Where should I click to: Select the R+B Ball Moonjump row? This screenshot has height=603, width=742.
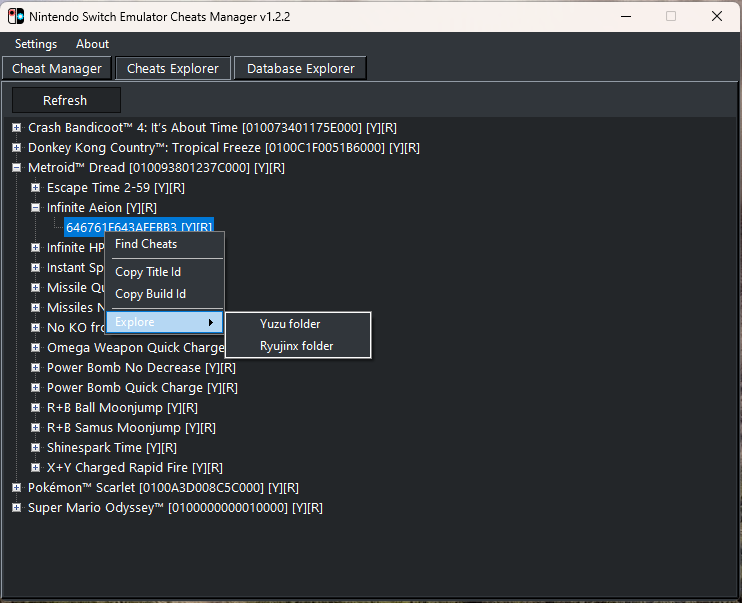(122, 408)
